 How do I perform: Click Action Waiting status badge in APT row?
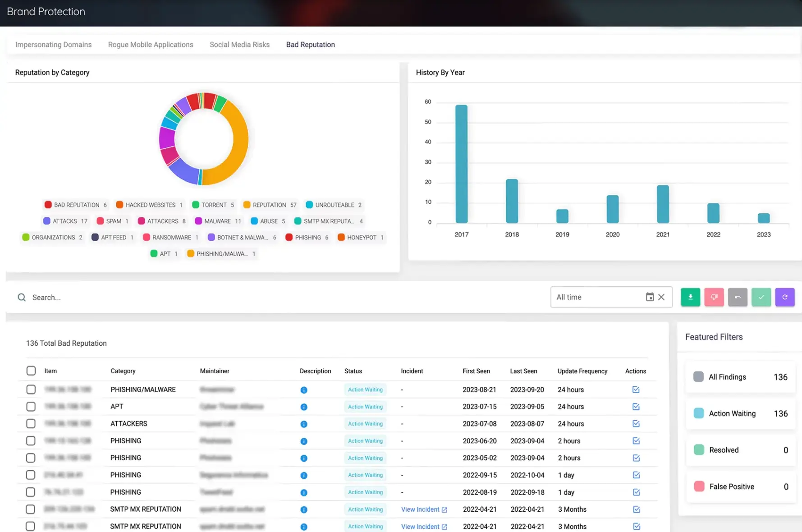click(365, 407)
